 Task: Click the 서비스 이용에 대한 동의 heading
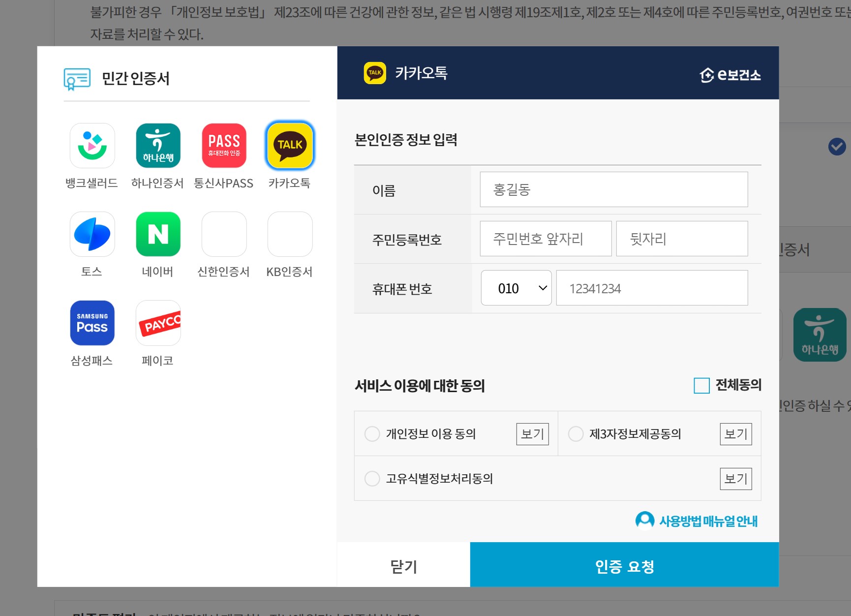(420, 386)
